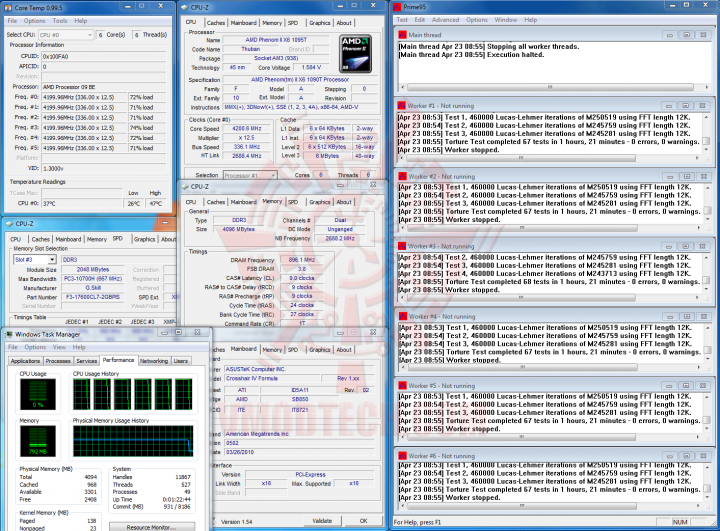Click the Worker #1 vertical scrollbar
Viewport: 720px width, 531px height.
(707, 133)
